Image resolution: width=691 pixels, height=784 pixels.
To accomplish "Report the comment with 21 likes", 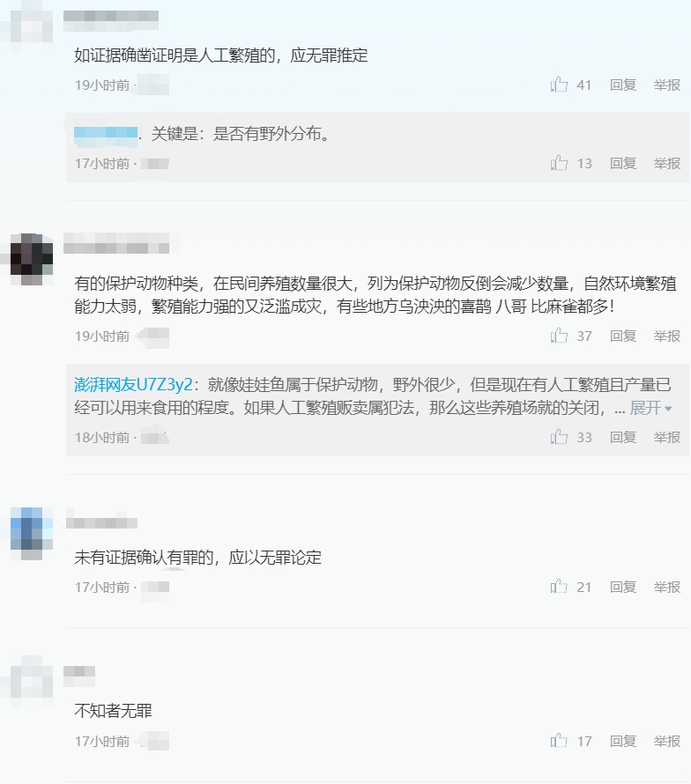I will [x=667, y=587].
